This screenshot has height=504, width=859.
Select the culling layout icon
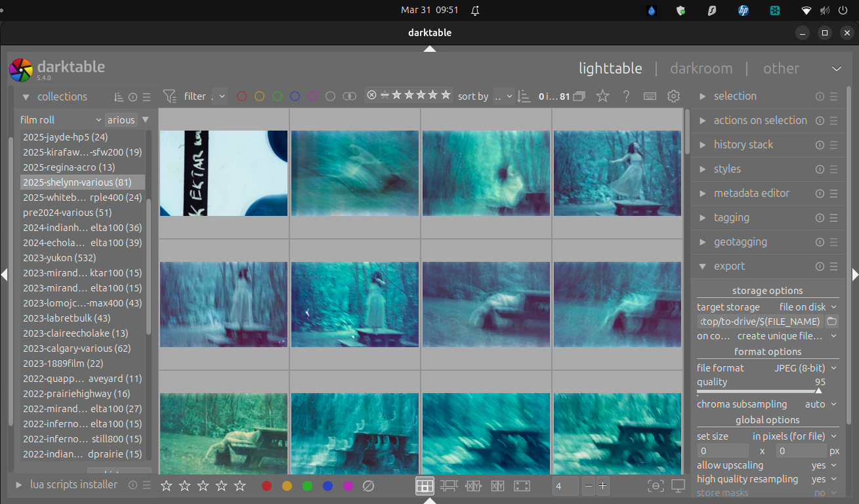(x=473, y=486)
